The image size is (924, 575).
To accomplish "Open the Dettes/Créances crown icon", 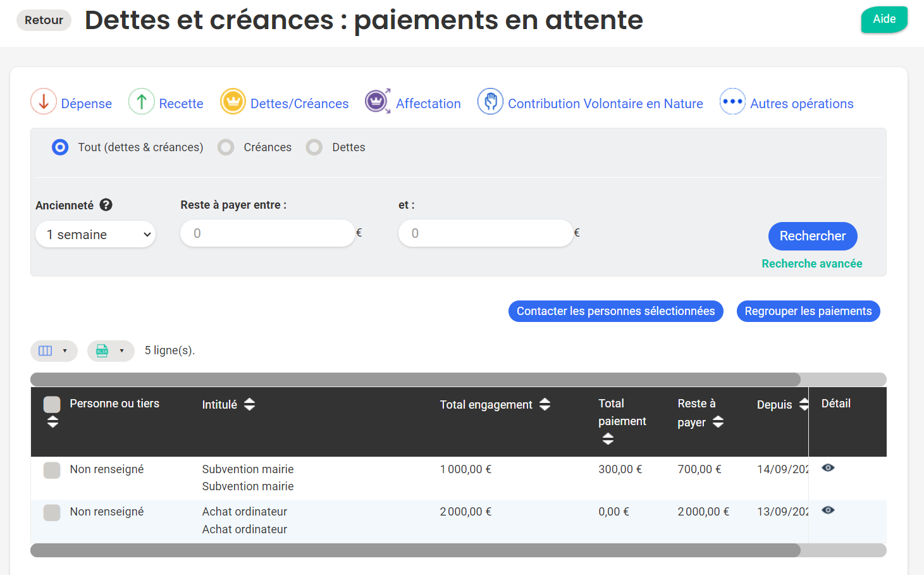I will [233, 102].
